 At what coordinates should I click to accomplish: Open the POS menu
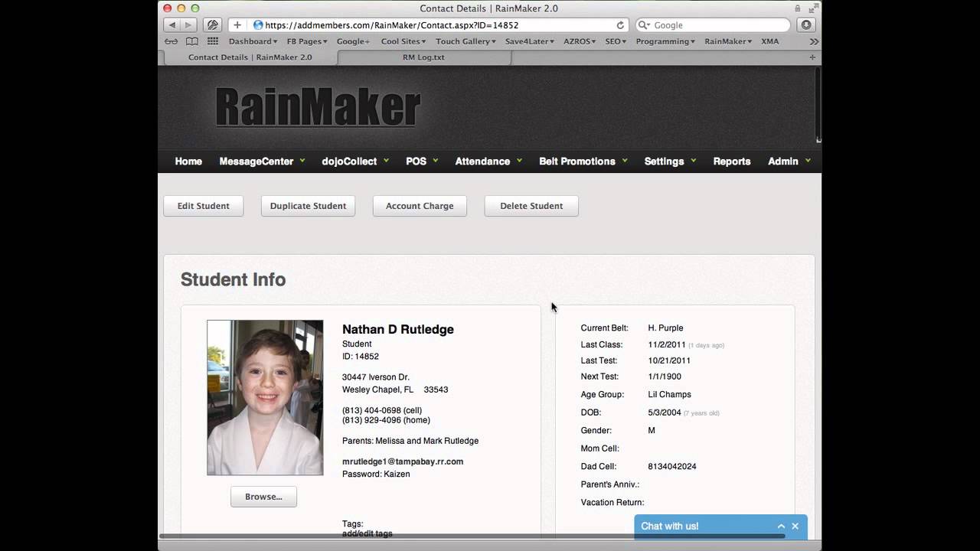coord(422,161)
